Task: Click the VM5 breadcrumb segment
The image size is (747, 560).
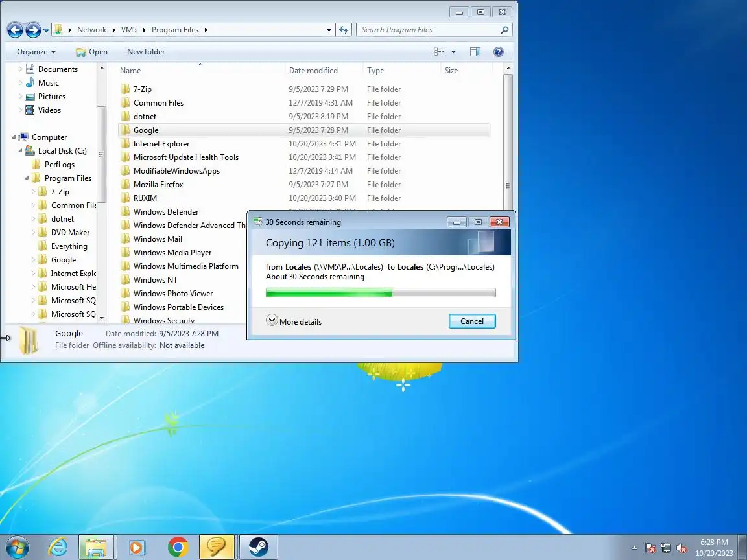Action: (x=128, y=30)
